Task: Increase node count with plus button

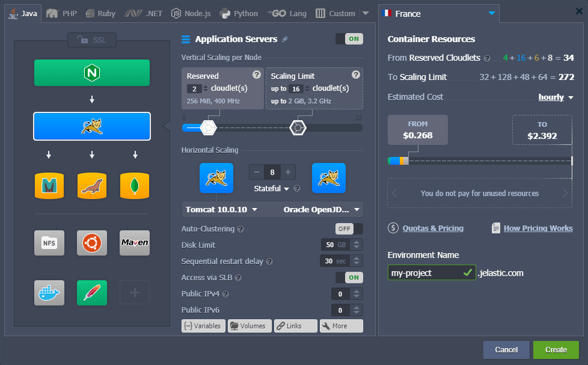Action: click(288, 172)
